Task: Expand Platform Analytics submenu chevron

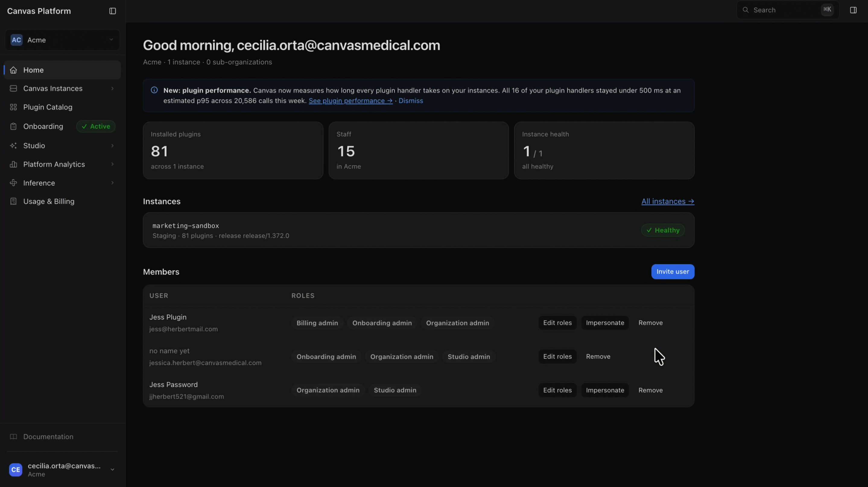Action: (112, 164)
